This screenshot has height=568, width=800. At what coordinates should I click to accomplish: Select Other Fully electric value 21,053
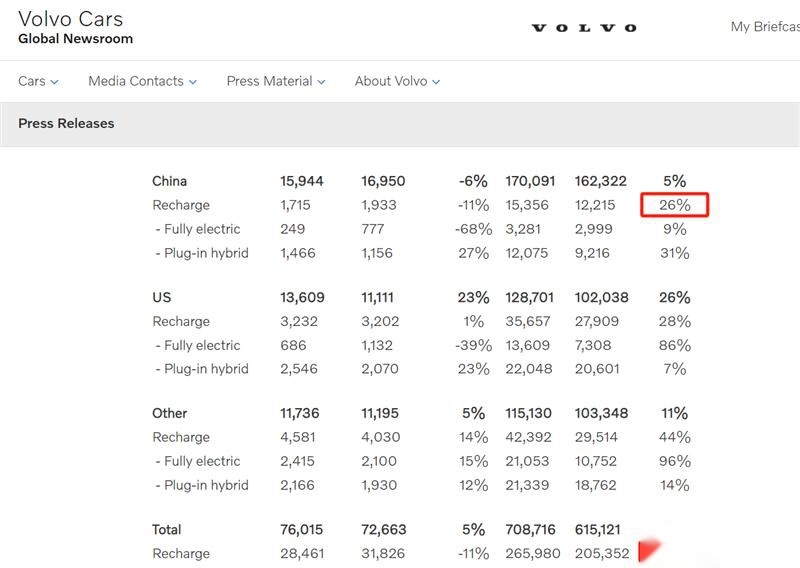(x=527, y=461)
